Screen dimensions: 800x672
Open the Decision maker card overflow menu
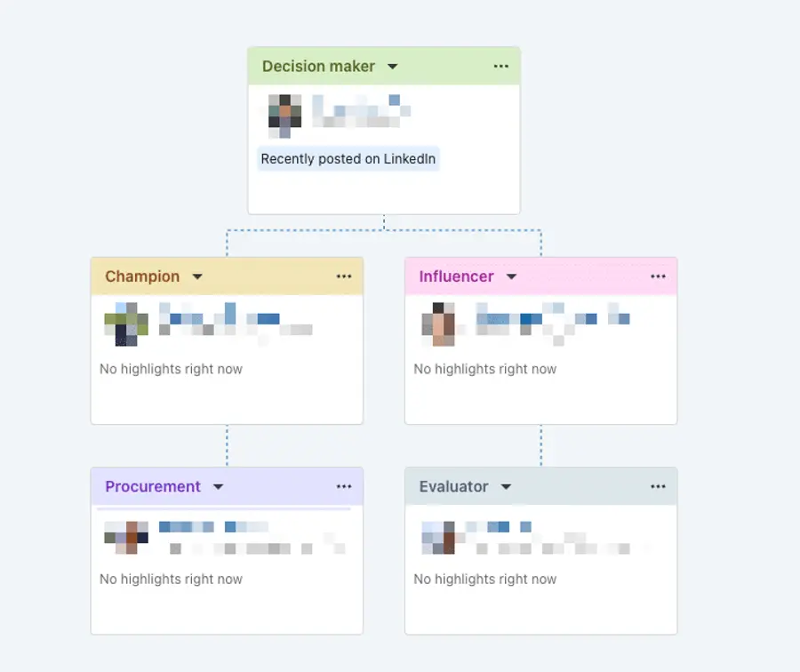[500, 66]
